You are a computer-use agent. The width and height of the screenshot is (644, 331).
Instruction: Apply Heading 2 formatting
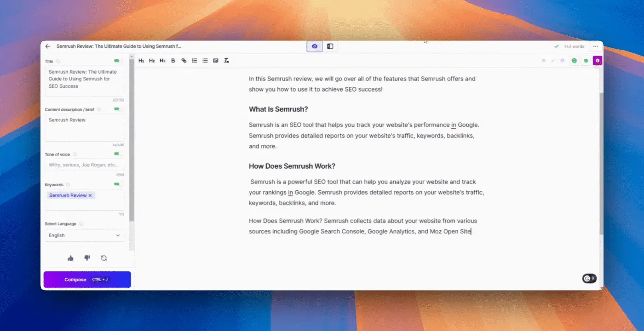[x=152, y=60]
